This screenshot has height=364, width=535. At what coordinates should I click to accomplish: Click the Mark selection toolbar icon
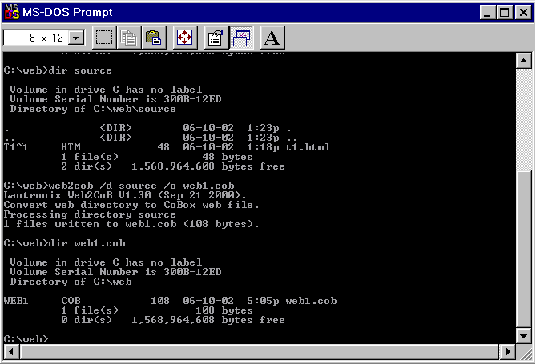coord(104,38)
